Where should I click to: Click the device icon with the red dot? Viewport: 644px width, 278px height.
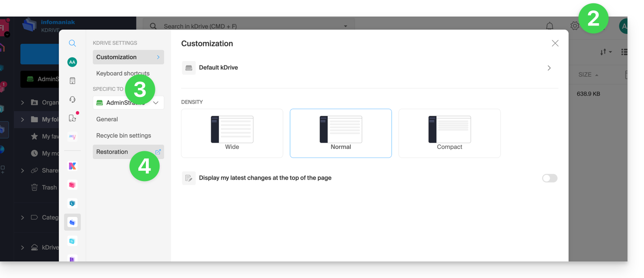click(72, 118)
